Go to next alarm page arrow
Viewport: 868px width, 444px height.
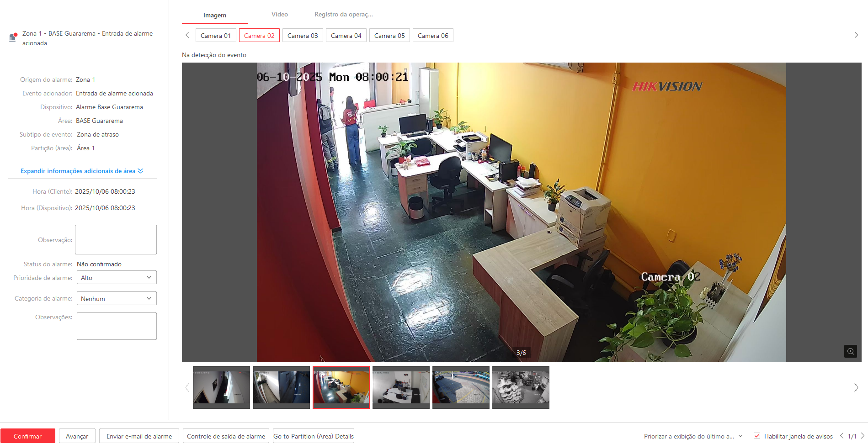tap(863, 436)
